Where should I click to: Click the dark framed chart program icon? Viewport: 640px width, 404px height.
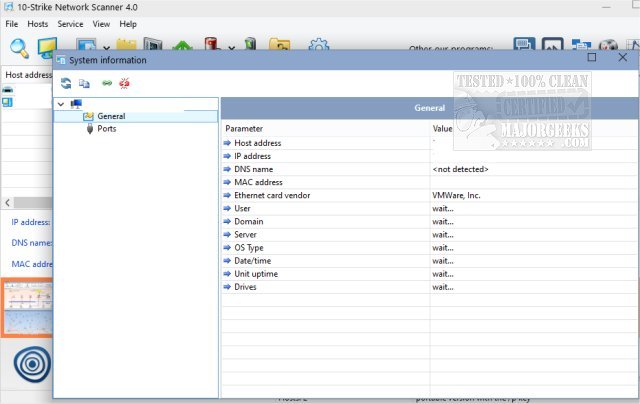coord(553,44)
